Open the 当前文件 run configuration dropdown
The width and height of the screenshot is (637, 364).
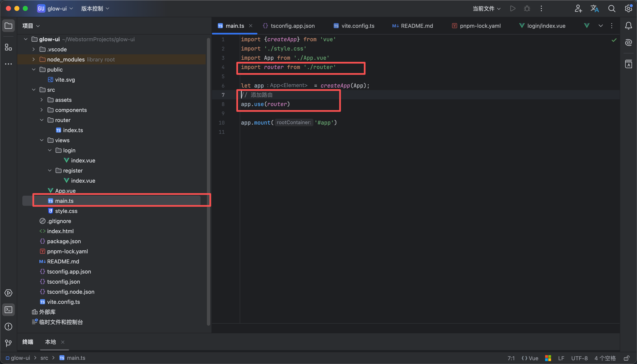[x=486, y=8]
